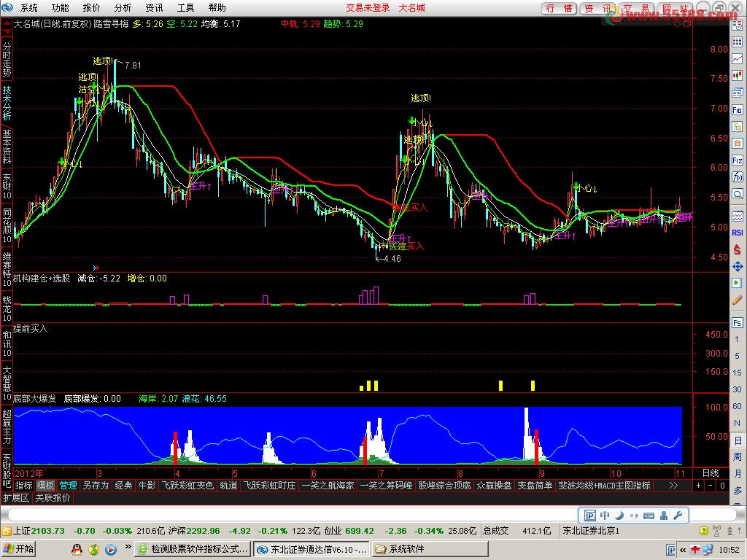Select the 飞跃彩虹变色 template
Image resolution: width=747 pixels, height=560 pixels.
tap(187, 485)
